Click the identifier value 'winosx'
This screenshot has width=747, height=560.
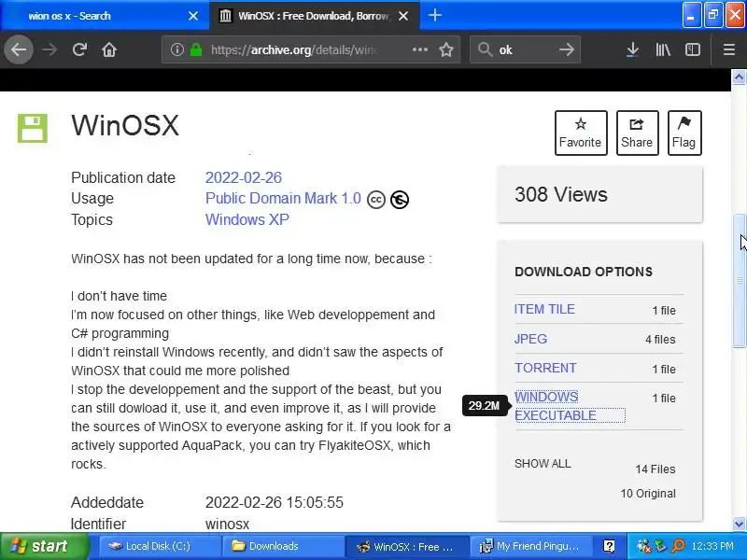(227, 524)
